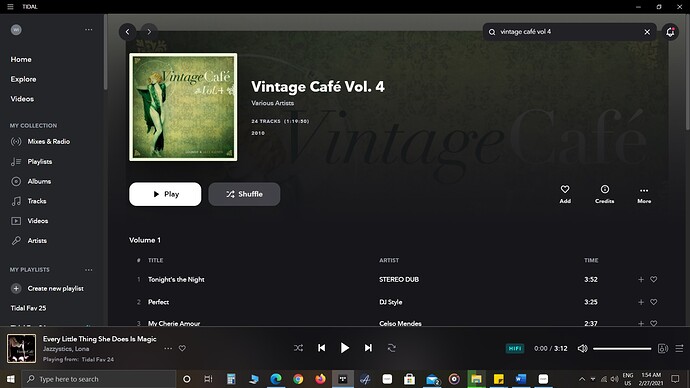Screen dimensions: 690x388
Task: Favorite the track Tonight's the Night
Action: tap(653, 279)
